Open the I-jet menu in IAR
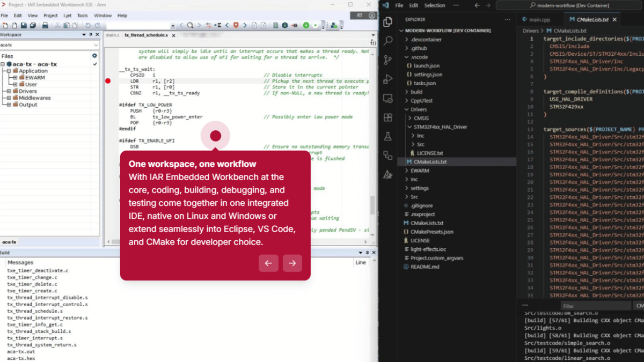This screenshot has width=644, height=362. click(68, 16)
